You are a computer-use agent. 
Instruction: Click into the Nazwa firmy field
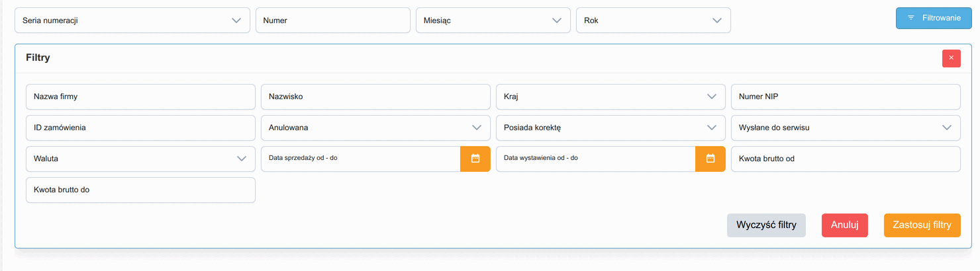click(x=140, y=97)
